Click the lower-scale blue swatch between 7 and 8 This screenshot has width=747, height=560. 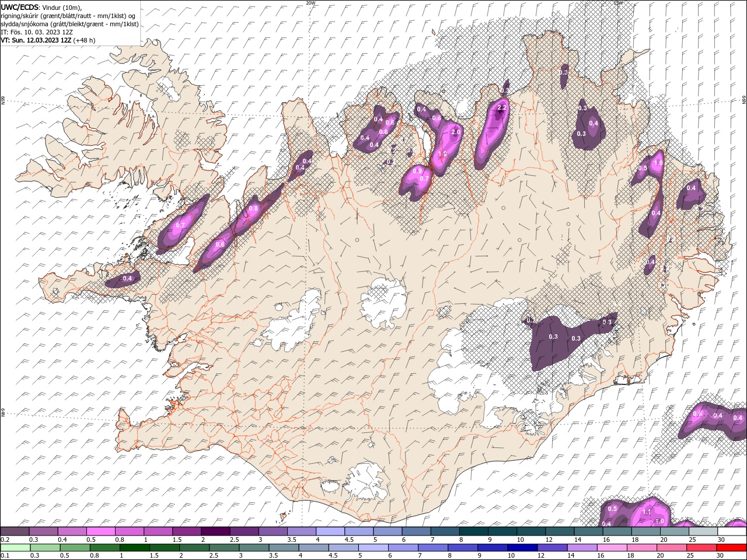(433, 548)
